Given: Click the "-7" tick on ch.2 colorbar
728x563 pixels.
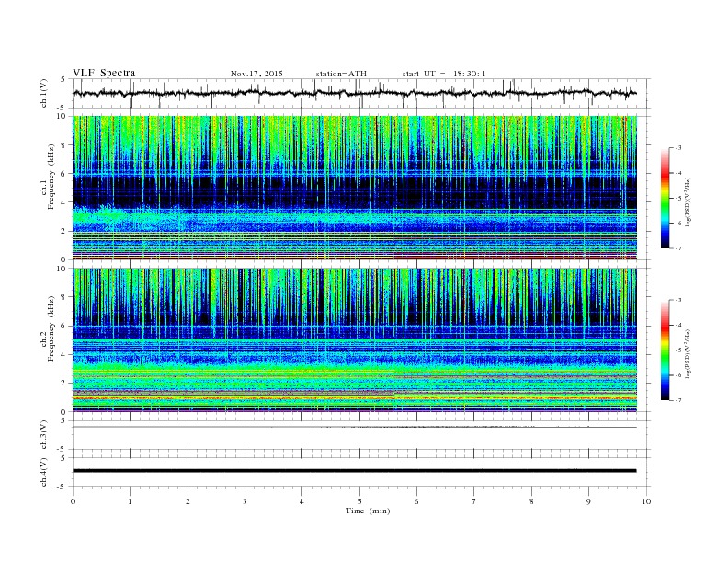Looking at the screenshot, I should click(678, 400).
